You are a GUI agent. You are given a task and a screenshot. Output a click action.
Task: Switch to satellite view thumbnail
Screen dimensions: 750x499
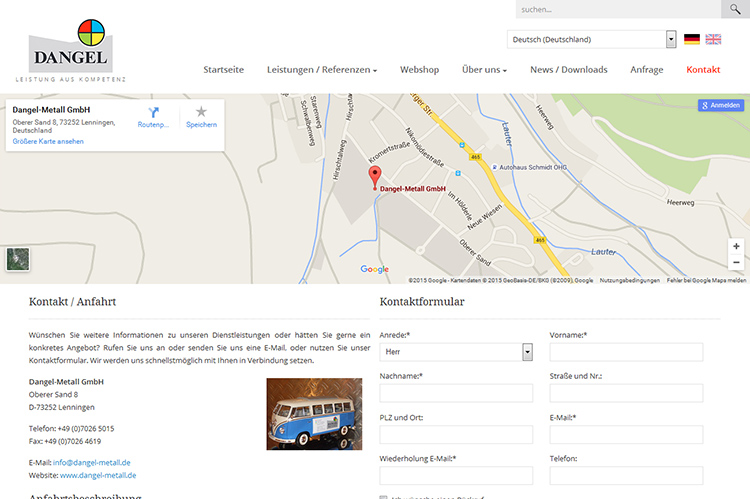(18, 259)
